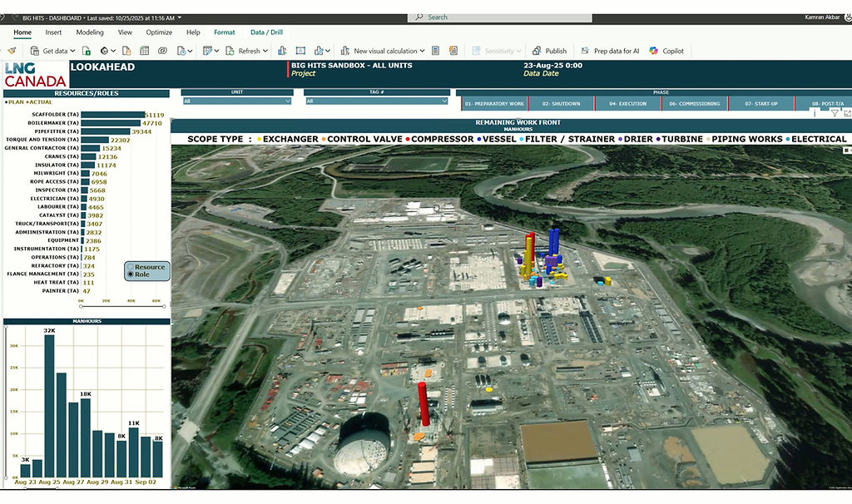
Task: Click the Recent sources clock icon
Action: [x=181, y=51]
